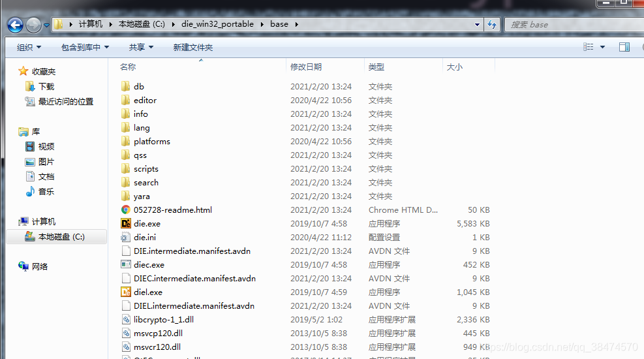The image size is (644, 359).
Task: Select the msvcp120.dll file icon
Action: coord(126,333)
